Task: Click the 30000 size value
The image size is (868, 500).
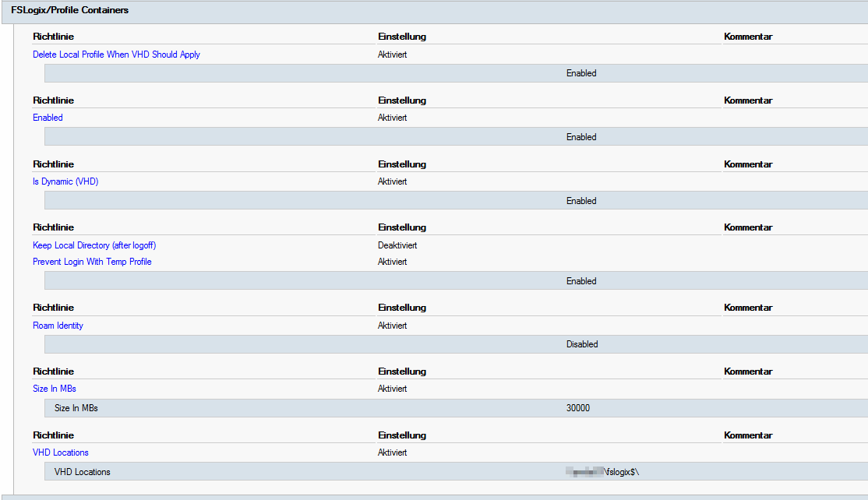Action: click(x=578, y=407)
